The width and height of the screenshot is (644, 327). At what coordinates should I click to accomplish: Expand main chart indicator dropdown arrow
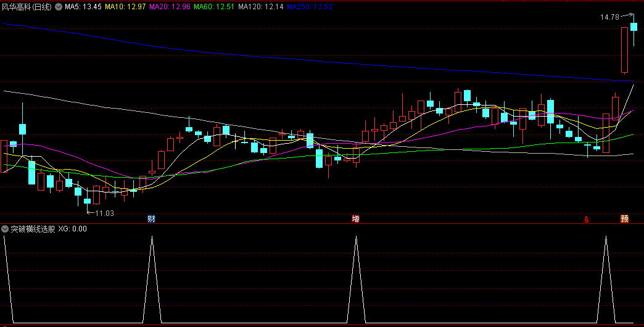coord(59,7)
